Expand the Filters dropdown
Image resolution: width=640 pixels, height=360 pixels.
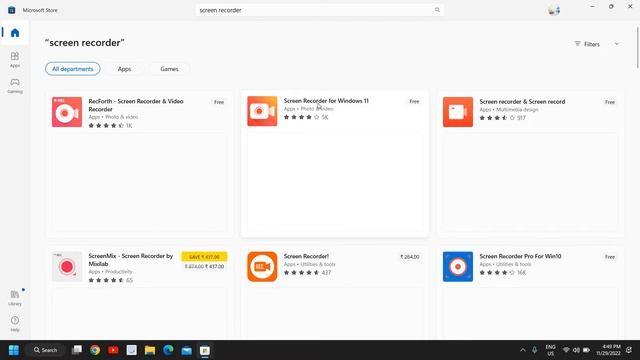(x=597, y=44)
